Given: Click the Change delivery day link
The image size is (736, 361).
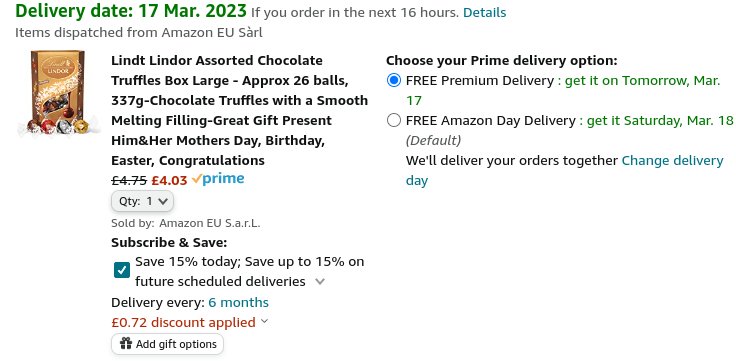Looking at the screenshot, I should (x=565, y=170).
